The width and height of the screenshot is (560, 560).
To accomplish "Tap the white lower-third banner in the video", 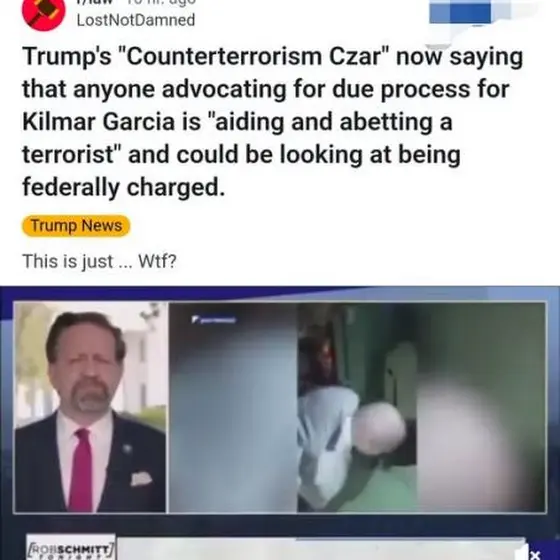I will (x=322, y=549).
